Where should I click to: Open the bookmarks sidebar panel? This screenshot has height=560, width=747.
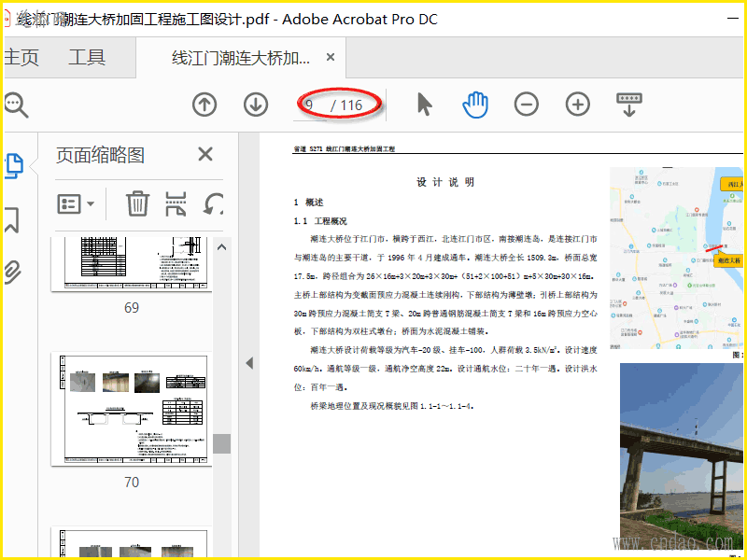tap(12, 219)
